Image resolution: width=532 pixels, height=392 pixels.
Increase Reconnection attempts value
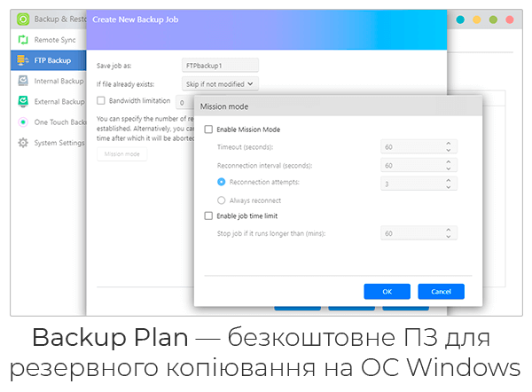click(448, 181)
